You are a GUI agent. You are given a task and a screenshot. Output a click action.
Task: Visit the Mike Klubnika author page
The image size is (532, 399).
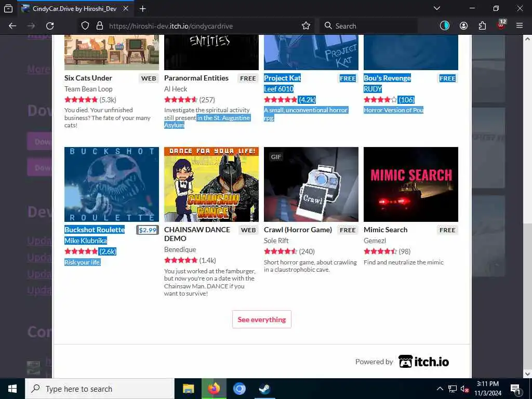(86, 241)
